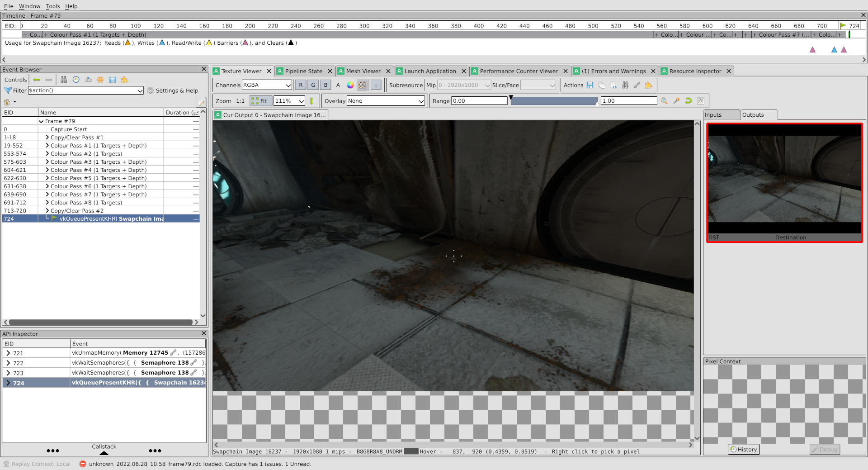Expand Colour Pass #7 tree item
Viewport: 868px width, 470px height.
tap(47, 195)
